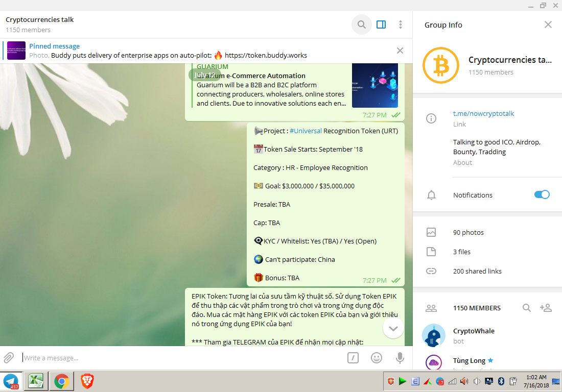Click the CryptoWhale avatar
Screen dimensions: 562x392
pyautogui.click(x=434, y=336)
